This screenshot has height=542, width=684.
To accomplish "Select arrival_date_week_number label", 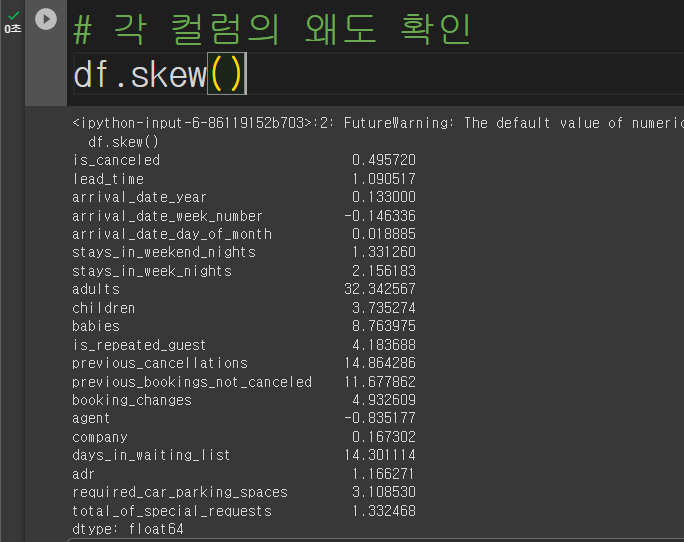I will (167, 216).
